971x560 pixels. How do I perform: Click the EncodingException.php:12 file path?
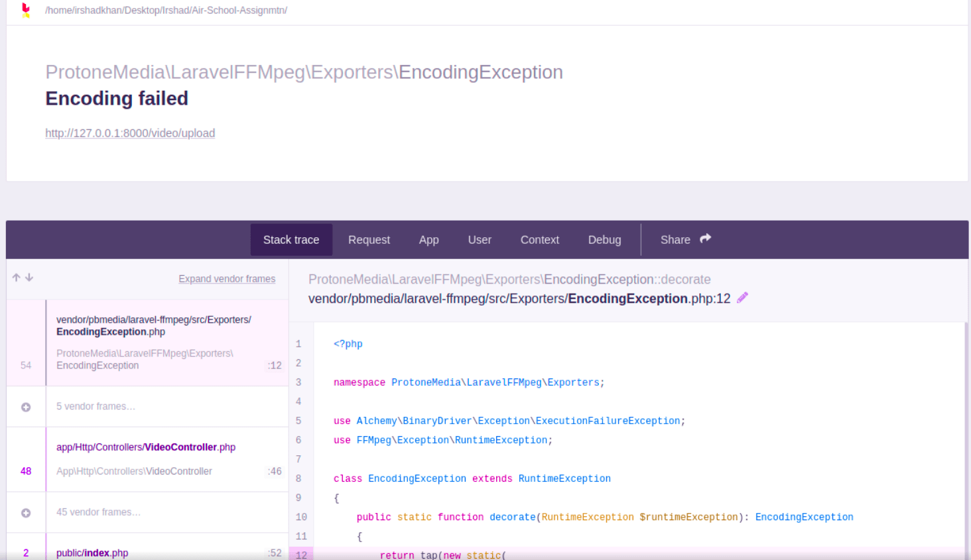click(x=519, y=299)
